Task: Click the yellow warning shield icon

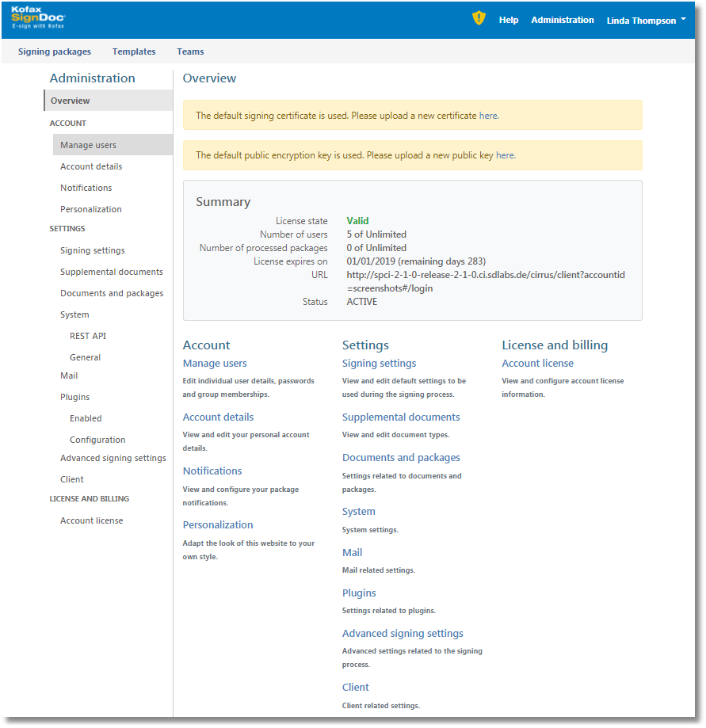Action: coord(479,18)
